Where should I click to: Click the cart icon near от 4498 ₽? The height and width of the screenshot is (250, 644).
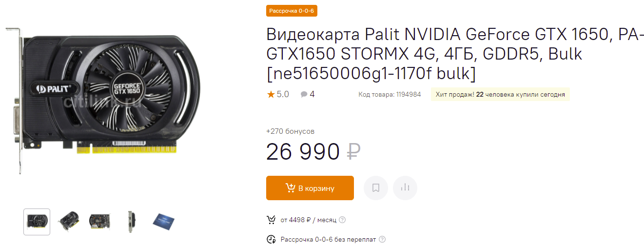click(271, 220)
